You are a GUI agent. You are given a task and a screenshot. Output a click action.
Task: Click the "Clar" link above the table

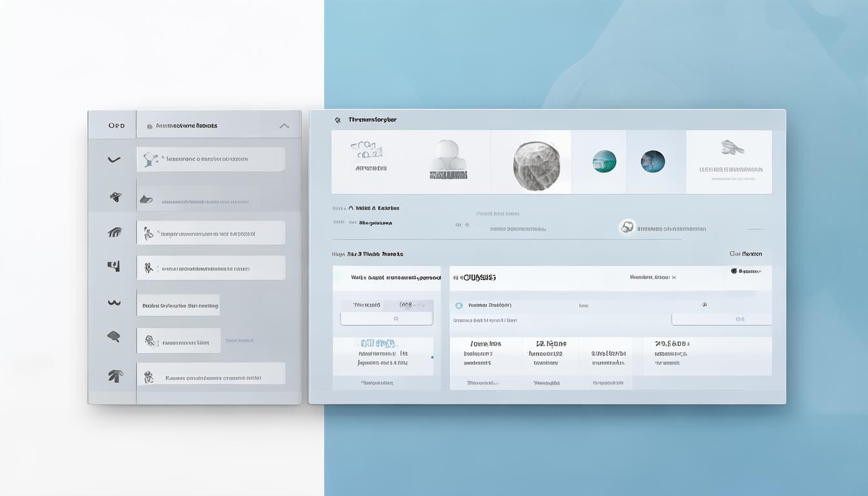click(x=745, y=254)
